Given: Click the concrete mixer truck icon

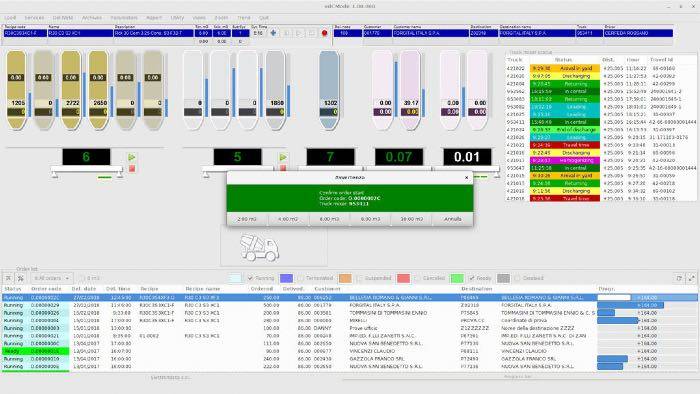Looking at the screenshot, I should click(259, 248).
